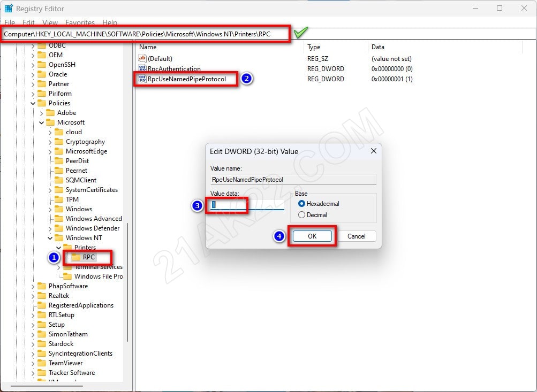Click the (Default) string value icon

coord(142,58)
